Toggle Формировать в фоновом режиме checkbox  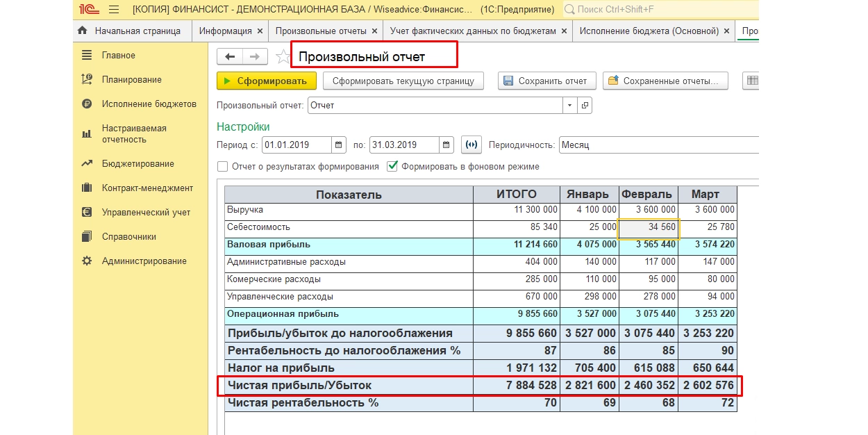tap(393, 167)
